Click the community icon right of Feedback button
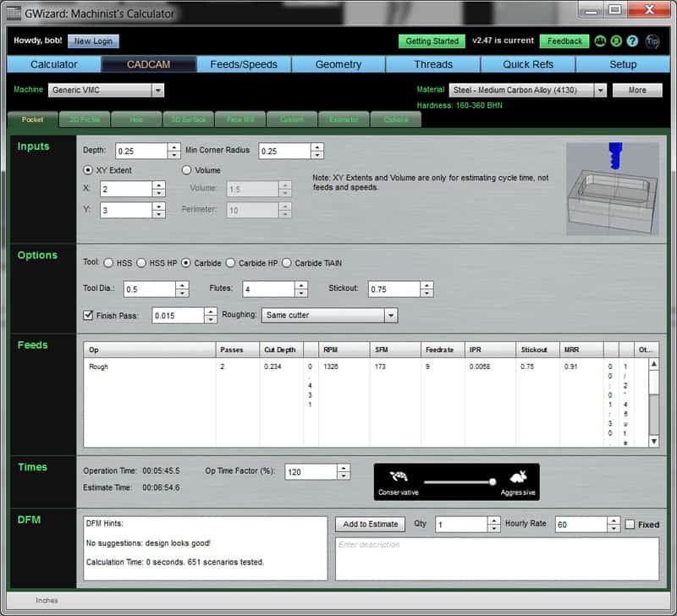The image size is (677, 616). [600, 41]
